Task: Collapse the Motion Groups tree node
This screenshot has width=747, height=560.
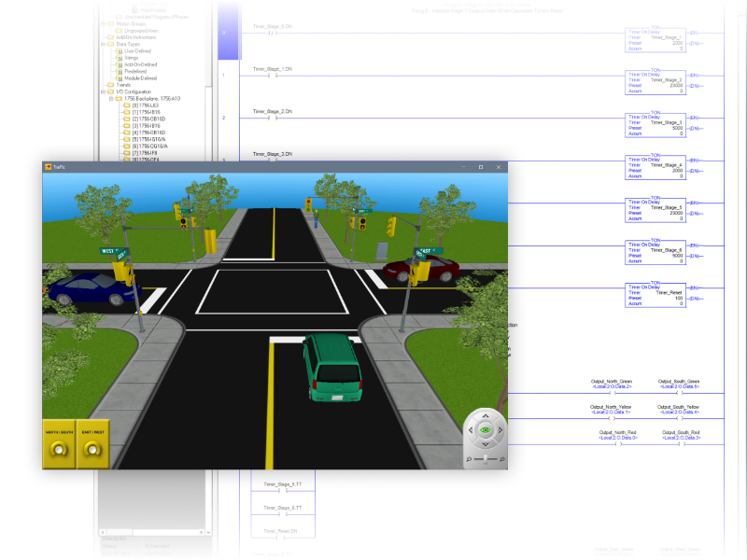Action: (104, 24)
